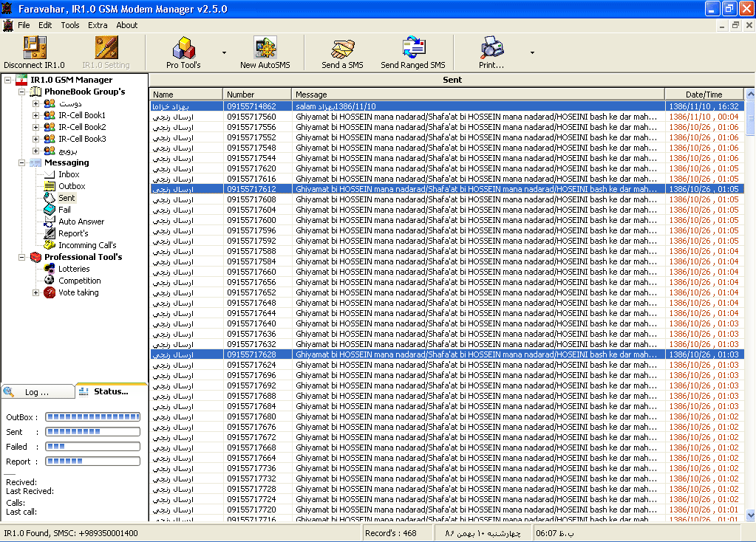
Task: Collapse the IR1.0 GSM Manager root node
Action: point(7,80)
